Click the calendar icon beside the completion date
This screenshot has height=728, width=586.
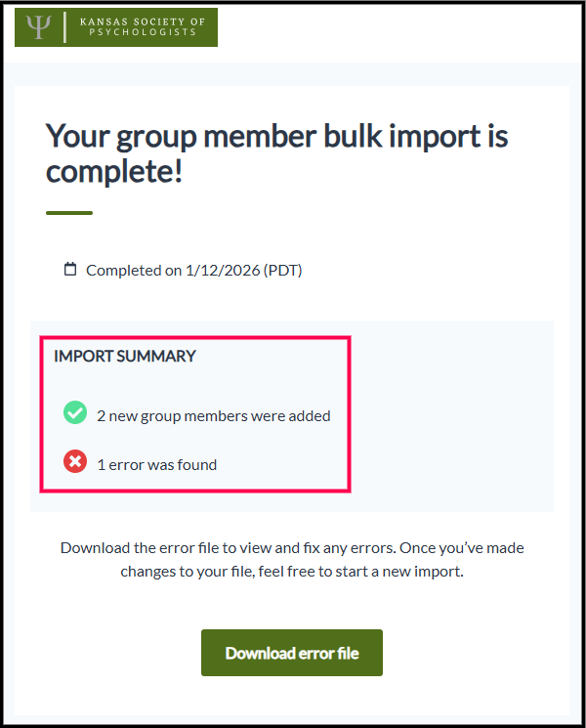pos(70,270)
